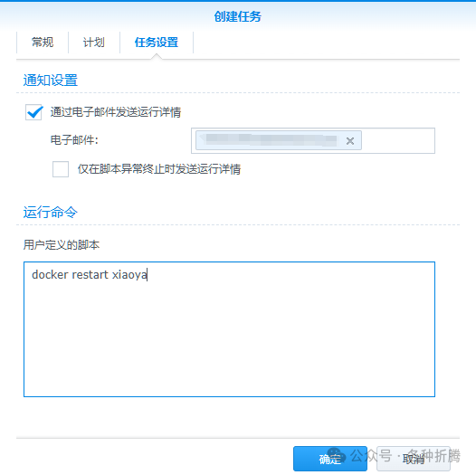Viewport: 476px width, 475px height.
Task: Switch to the 常规 tab
Action: tap(43, 43)
